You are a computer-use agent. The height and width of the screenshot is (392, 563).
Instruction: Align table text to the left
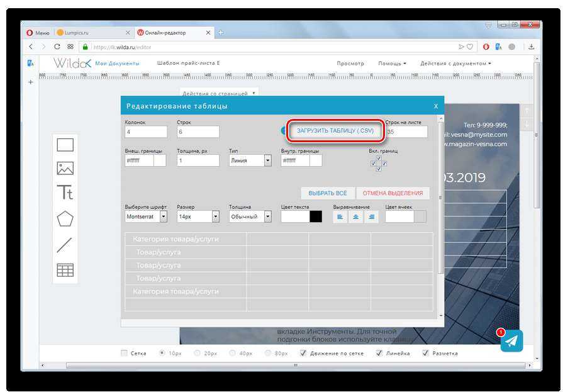[340, 216]
